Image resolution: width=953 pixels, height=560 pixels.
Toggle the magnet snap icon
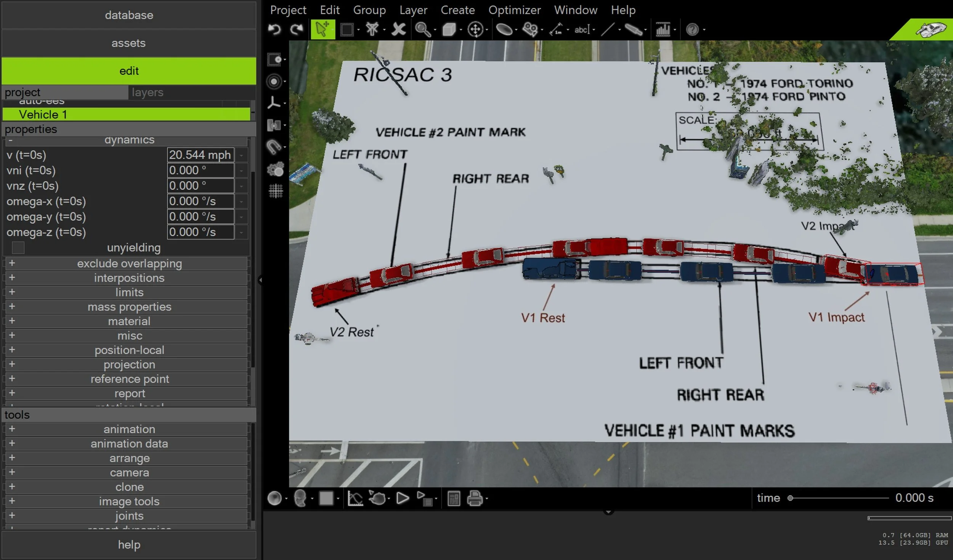click(274, 147)
